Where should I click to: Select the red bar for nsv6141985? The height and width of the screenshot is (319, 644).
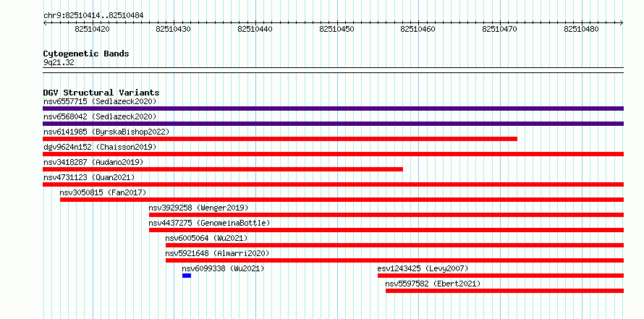tap(280, 139)
